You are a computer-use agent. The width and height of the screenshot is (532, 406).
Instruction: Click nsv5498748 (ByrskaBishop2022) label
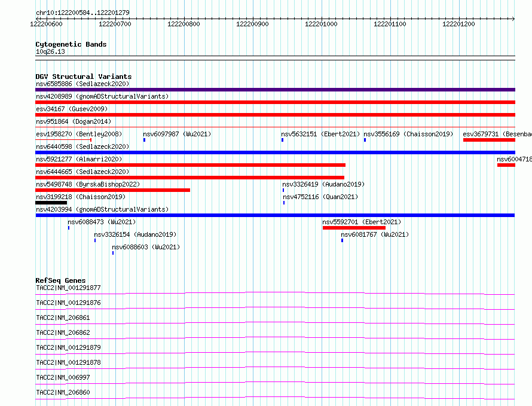tap(88, 184)
